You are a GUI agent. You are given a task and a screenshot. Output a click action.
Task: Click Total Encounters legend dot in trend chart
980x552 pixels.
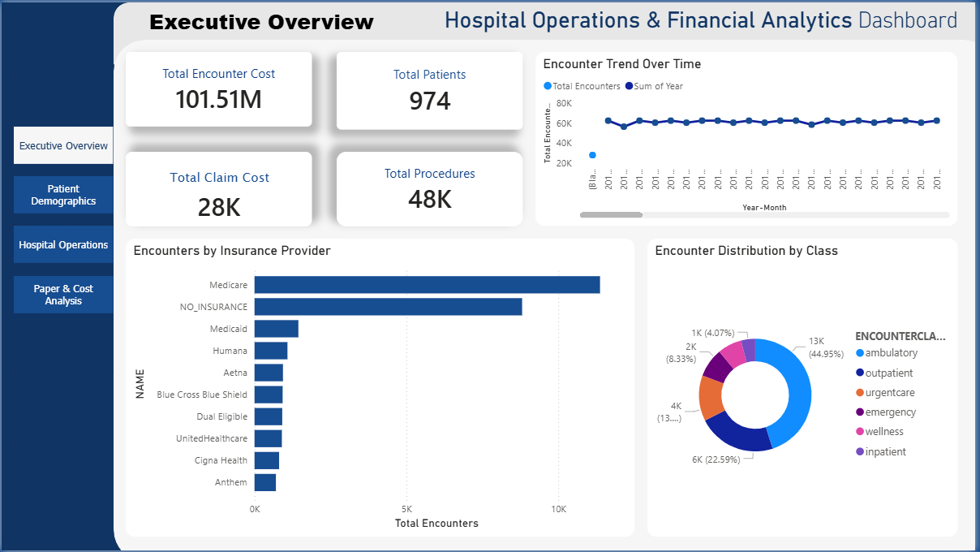click(x=548, y=86)
